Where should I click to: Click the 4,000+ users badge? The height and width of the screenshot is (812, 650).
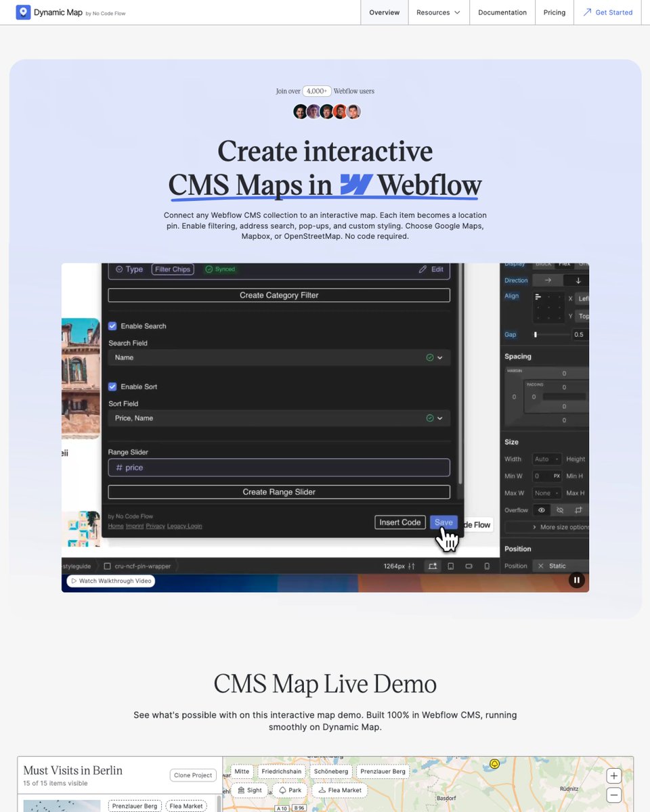317,91
